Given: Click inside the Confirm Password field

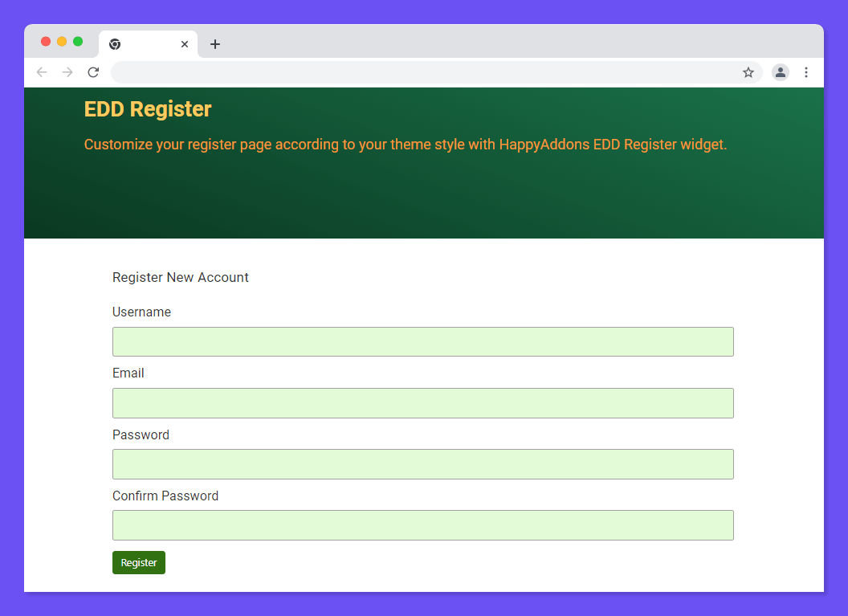Looking at the screenshot, I should (423, 524).
